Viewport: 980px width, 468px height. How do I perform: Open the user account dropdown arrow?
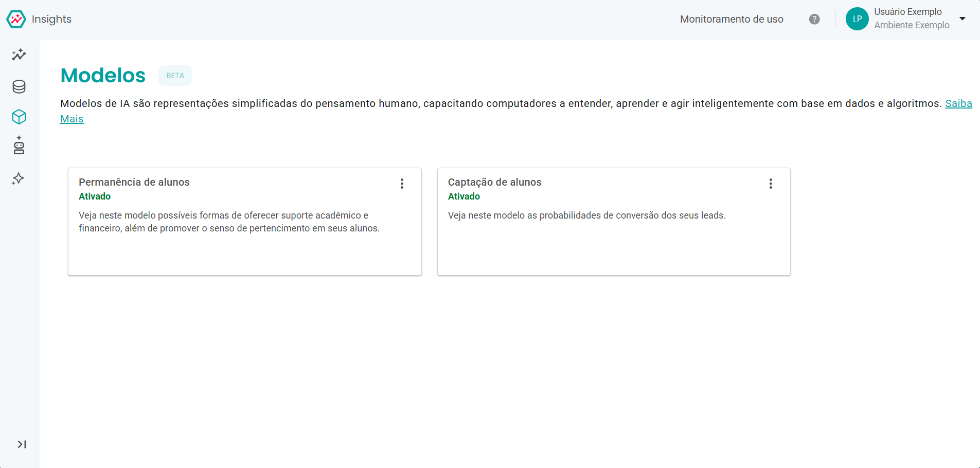coord(963,19)
